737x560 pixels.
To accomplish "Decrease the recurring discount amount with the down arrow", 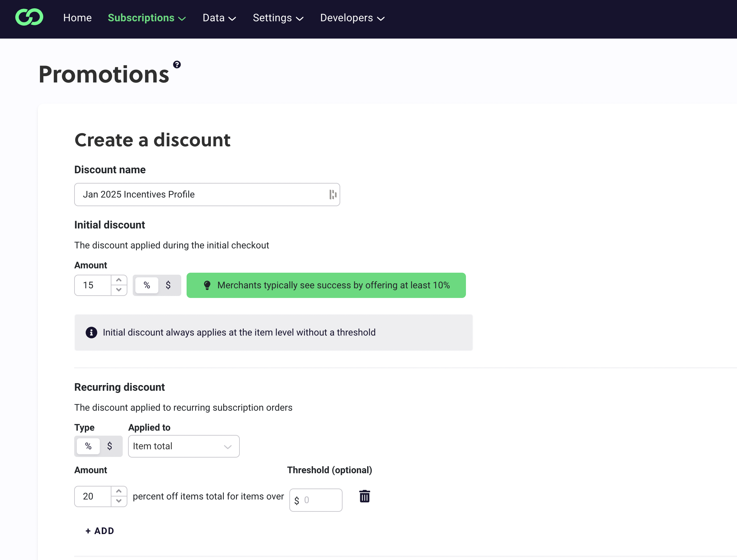I will tap(119, 501).
